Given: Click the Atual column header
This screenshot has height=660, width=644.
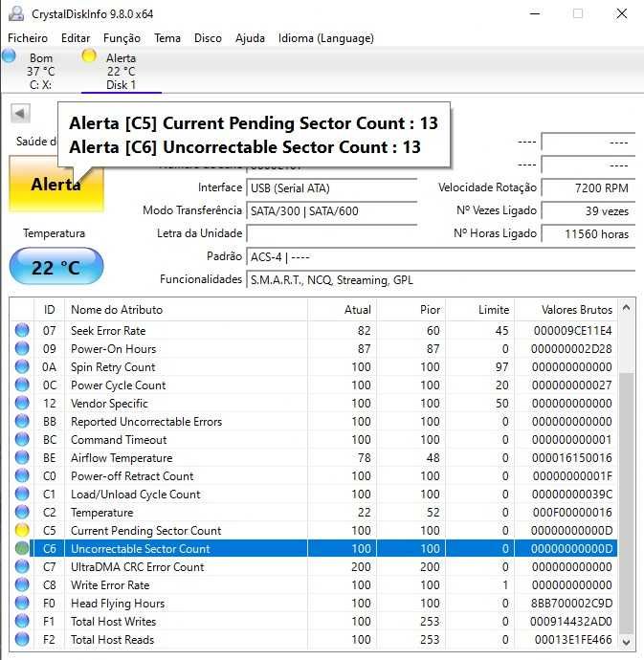Looking at the screenshot, I should point(342,310).
